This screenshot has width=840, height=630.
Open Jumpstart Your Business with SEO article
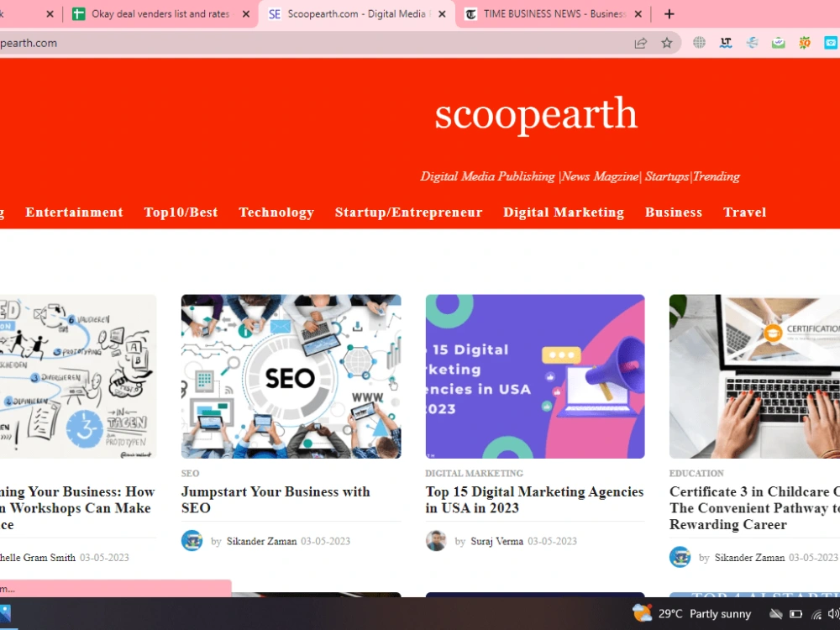(276, 500)
